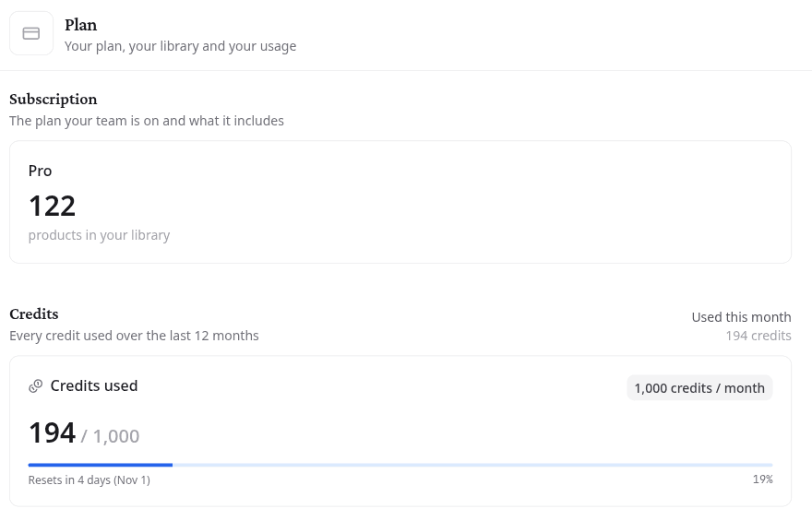
Task: Select the Pro plan label
Action: coord(40,172)
